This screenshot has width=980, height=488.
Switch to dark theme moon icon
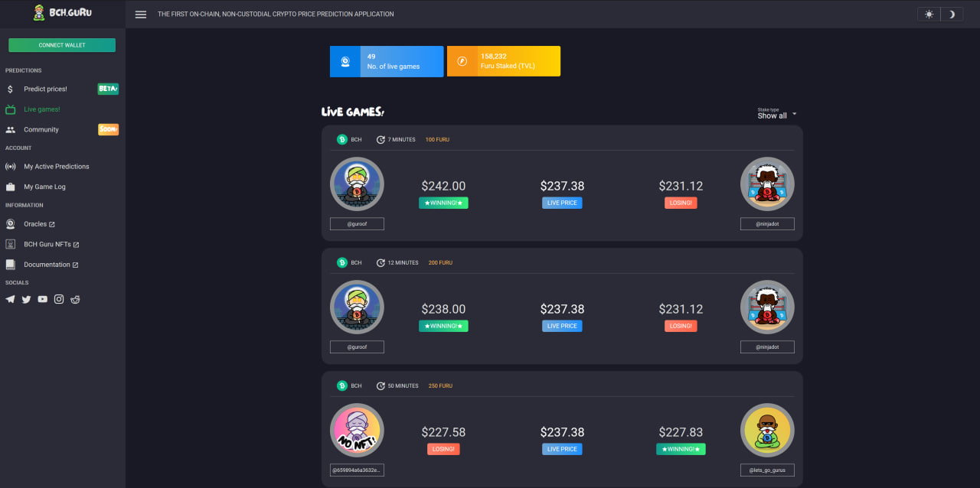(x=952, y=15)
